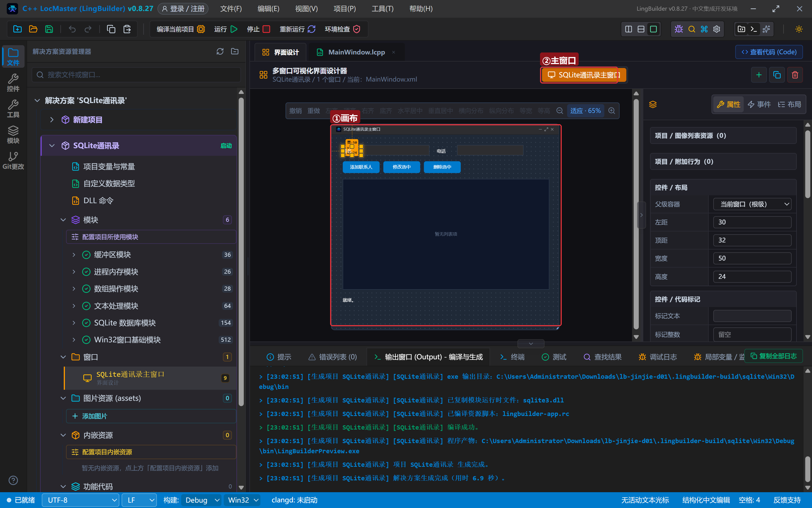This screenshot has height=508, width=812.
Task: Click the 宽度 width input field
Action: point(752,258)
